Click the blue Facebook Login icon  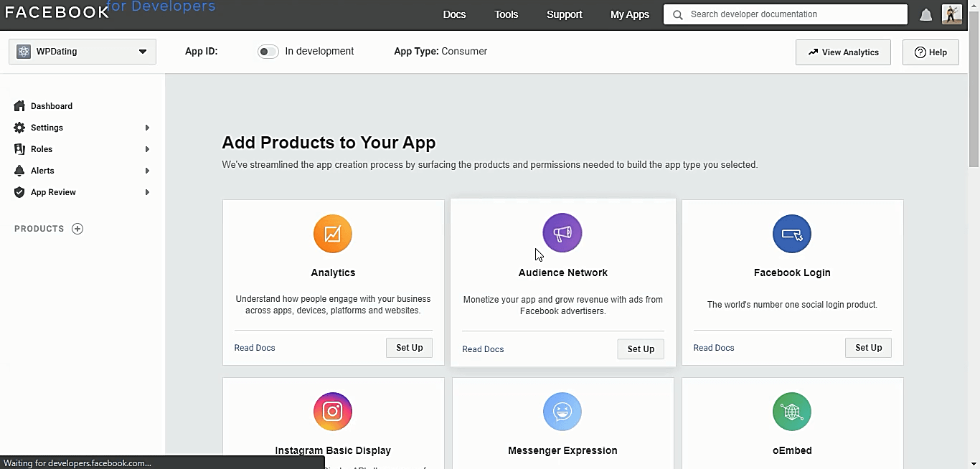click(x=792, y=234)
